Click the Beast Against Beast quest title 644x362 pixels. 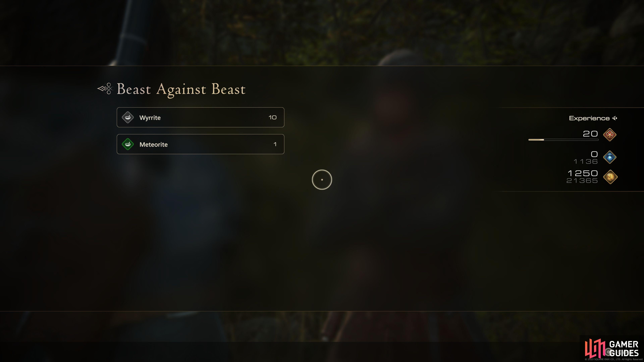(181, 89)
